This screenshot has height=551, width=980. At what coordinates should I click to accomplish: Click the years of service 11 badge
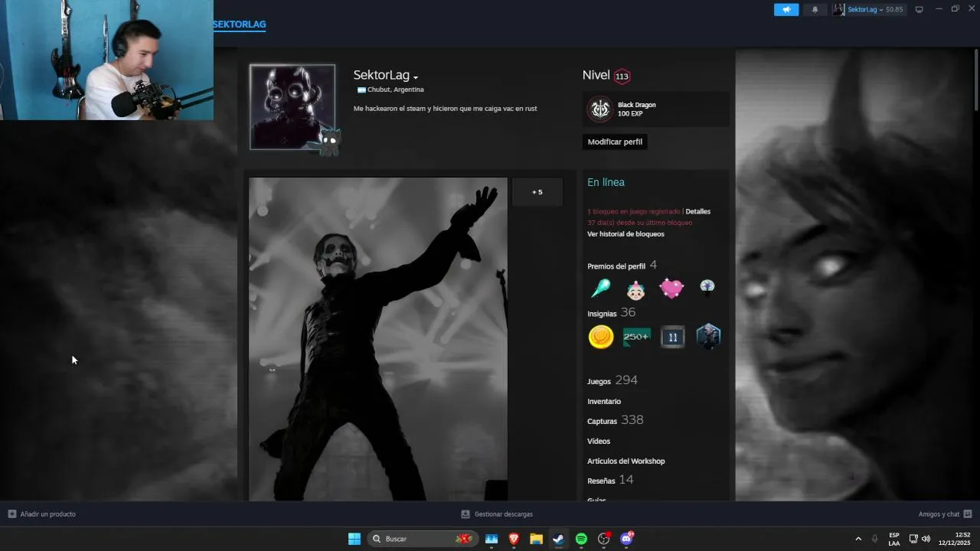pos(673,337)
